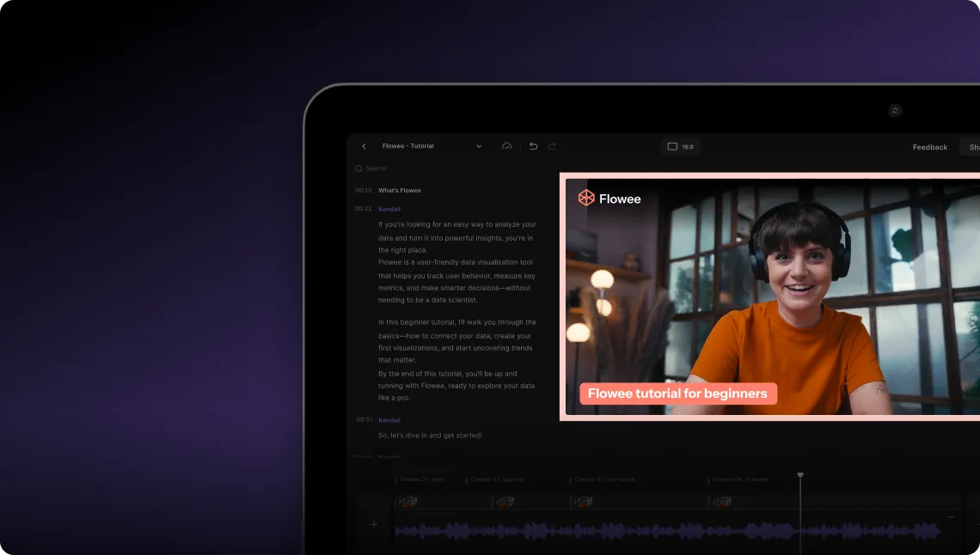980x555 pixels.
Task: Add a track with the plus icon
Action: (374, 524)
